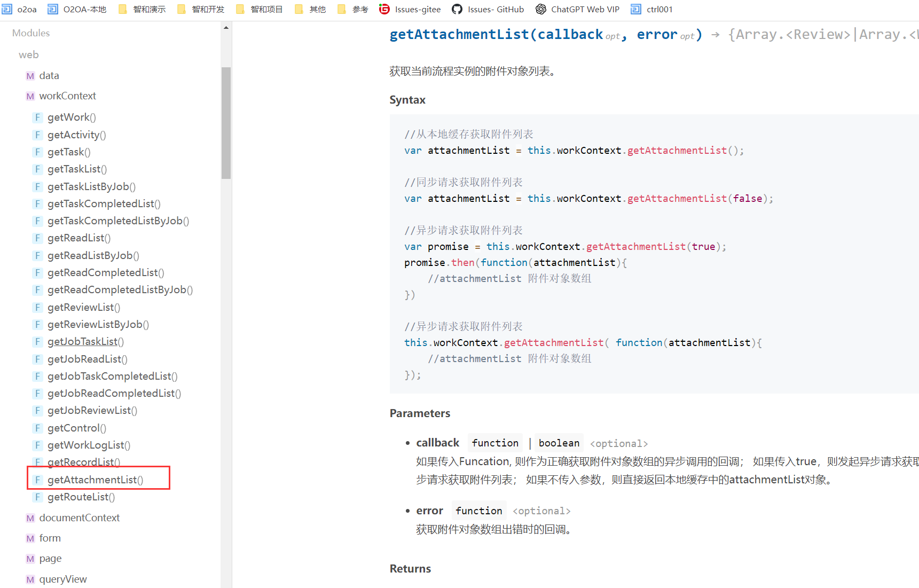Open the ChatGPT Web VIP bookmark
919x588 pixels.
tap(578, 9)
